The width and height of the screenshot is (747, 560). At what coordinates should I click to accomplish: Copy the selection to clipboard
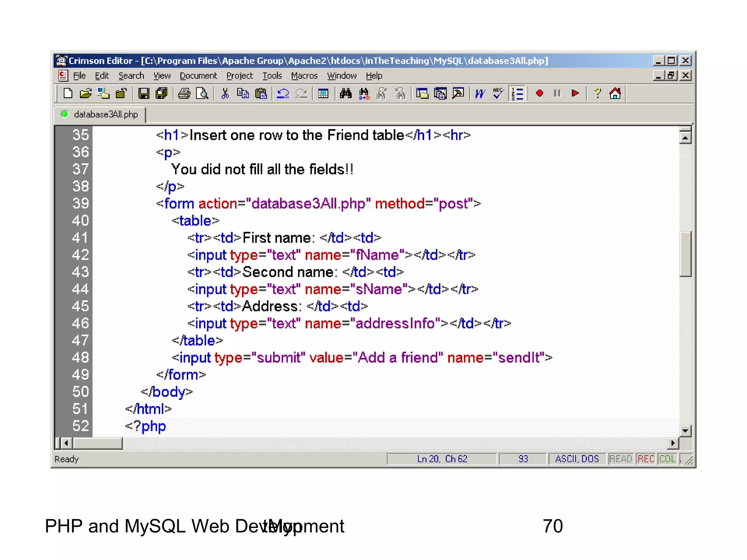pos(243,94)
